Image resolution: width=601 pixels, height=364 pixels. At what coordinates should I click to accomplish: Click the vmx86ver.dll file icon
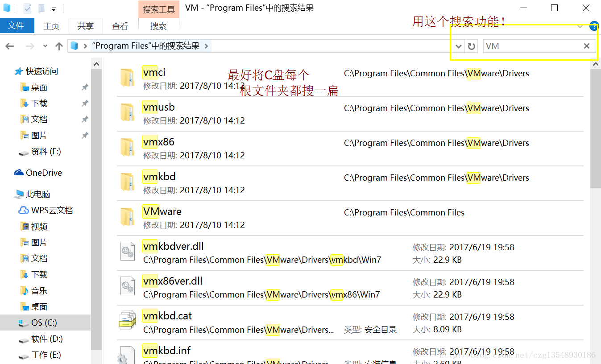click(128, 286)
